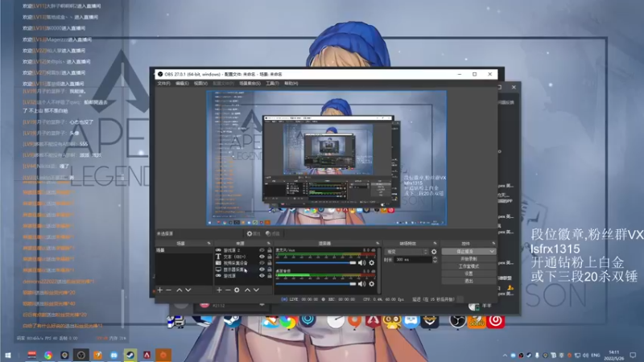This screenshot has width=644, height=362.
Task: Adjust the 桌面音频 volume slider
Action: point(316,284)
